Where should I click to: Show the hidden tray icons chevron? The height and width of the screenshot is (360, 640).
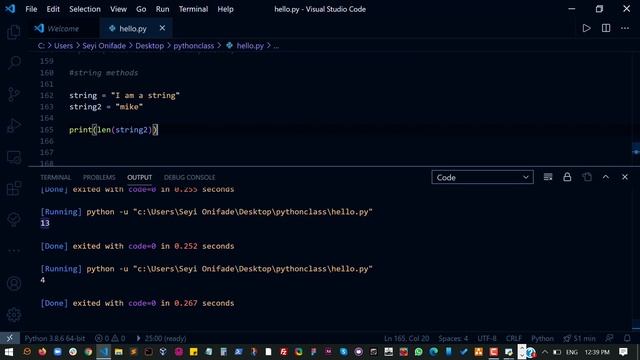(x=545, y=352)
